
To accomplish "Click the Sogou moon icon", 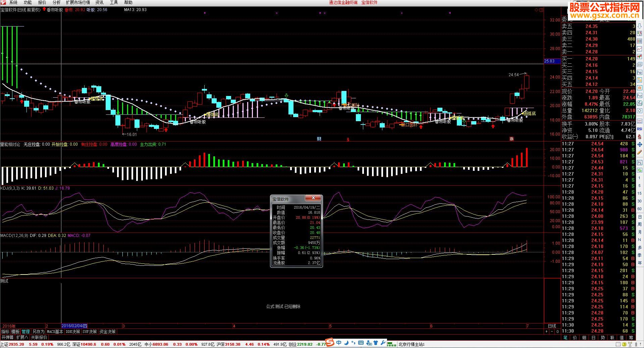I will [x=346, y=343].
